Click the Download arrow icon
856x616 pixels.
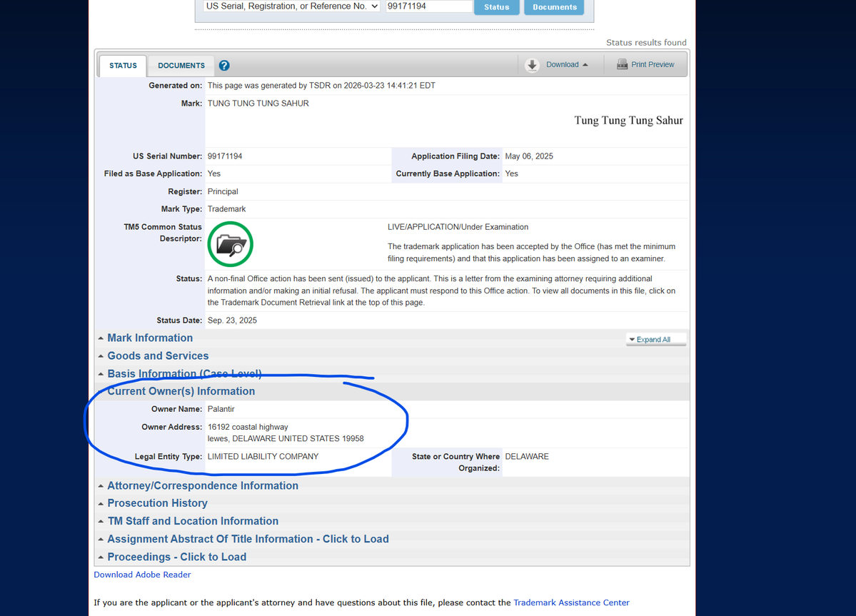point(532,65)
